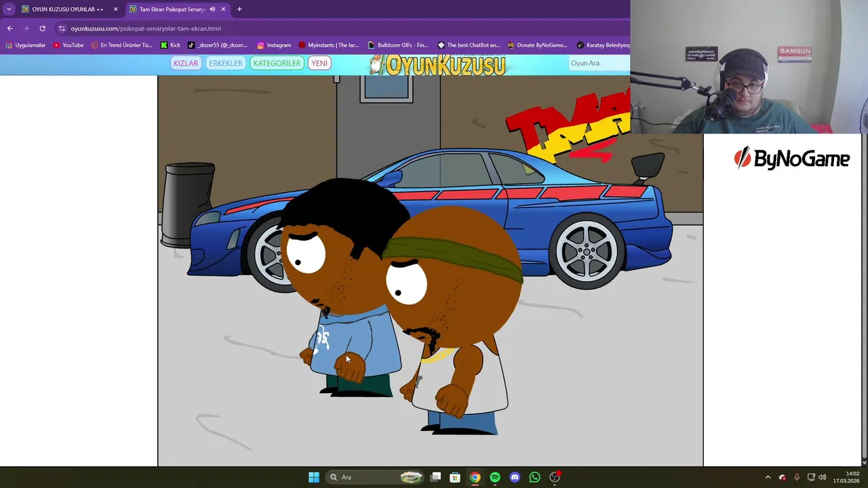The image size is (868, 488).
Task: Click the red cloud tray icon
Action: point(783,477)
